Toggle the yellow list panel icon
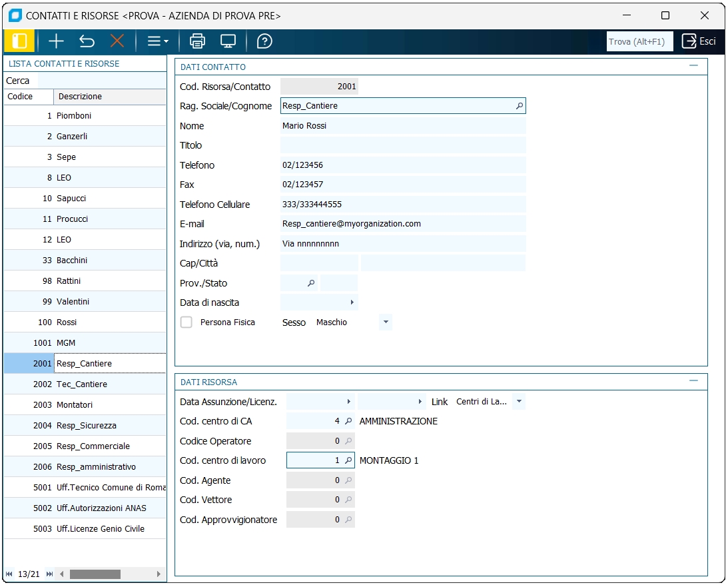Viewport: 728px width, 585px height. coord(19,41)
